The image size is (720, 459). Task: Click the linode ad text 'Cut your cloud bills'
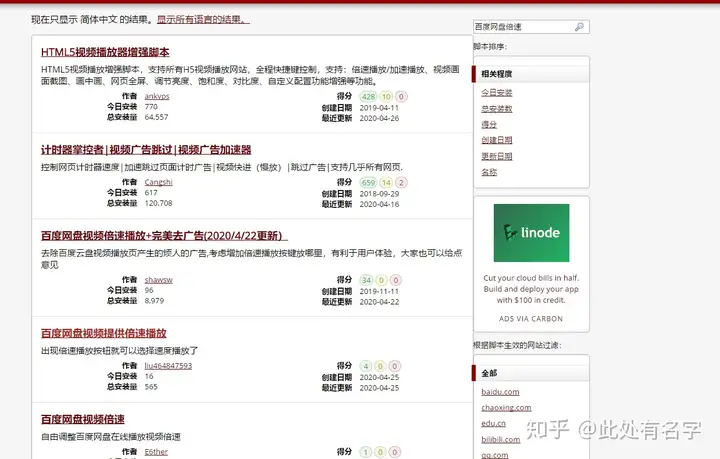(531, 289)
